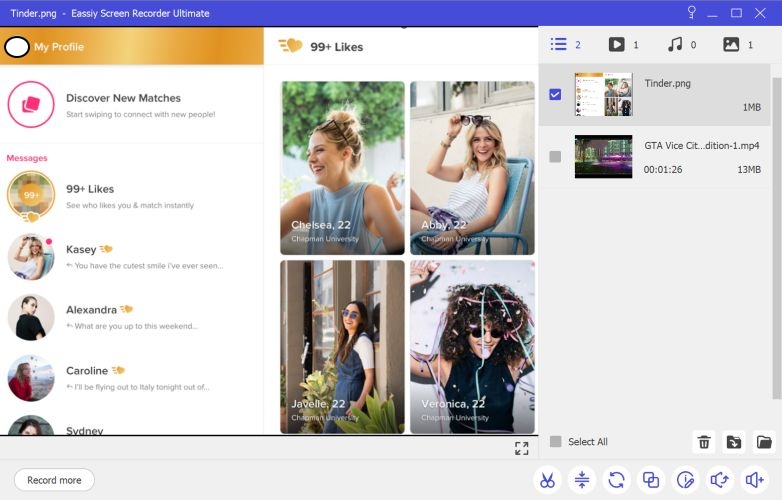The image size is (782, 500).
Task: Click Javelle, 22 profile card
Action: pos(343,347)
